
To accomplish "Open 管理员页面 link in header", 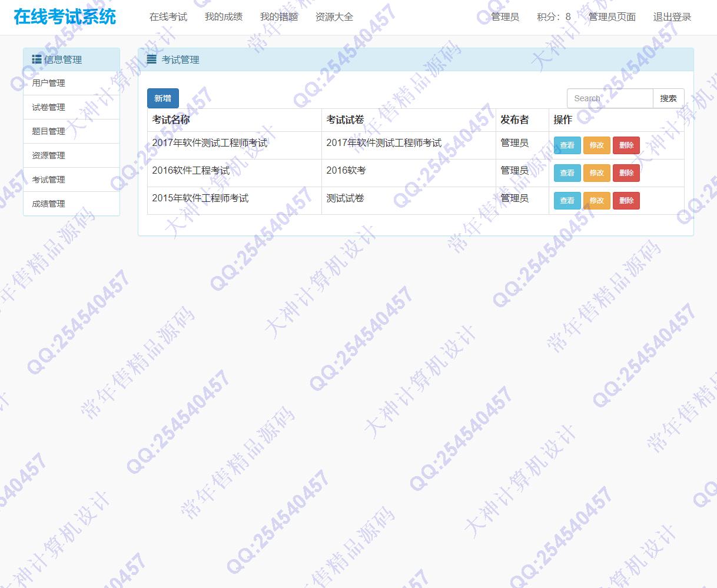I will tap(612, 17).
